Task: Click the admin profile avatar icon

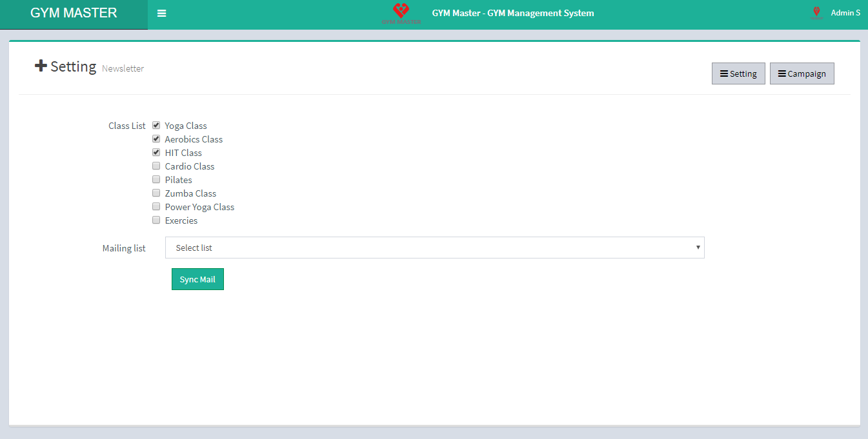Action: (816, 13)
